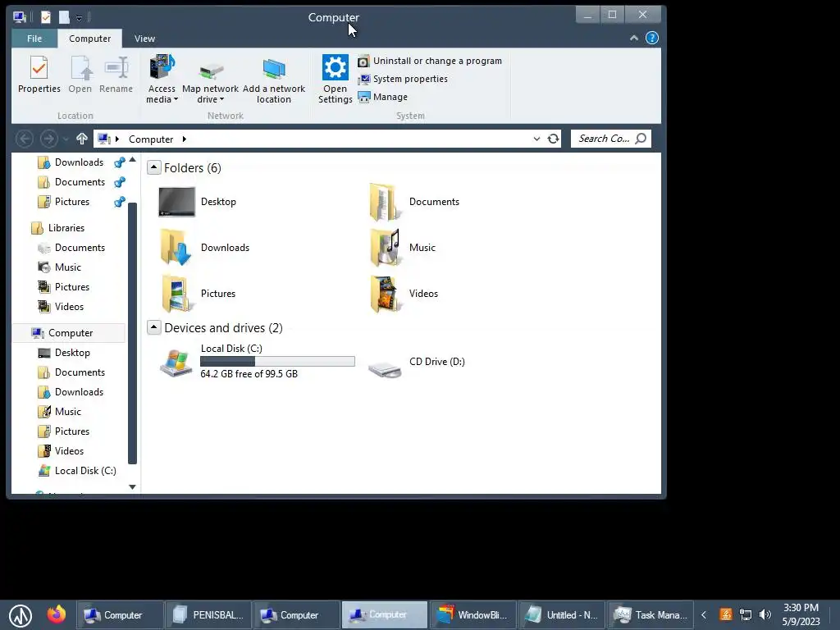Image resolution: width=840 pixels, height=630 pixels.
Task: Switch to Task Manager taskbar button
Action: (x=650, y=615)
